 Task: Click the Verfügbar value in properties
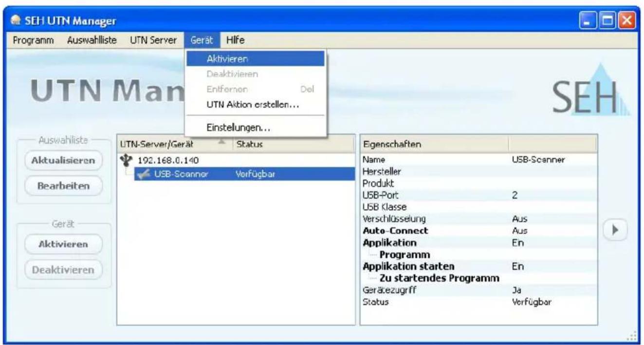533,301
